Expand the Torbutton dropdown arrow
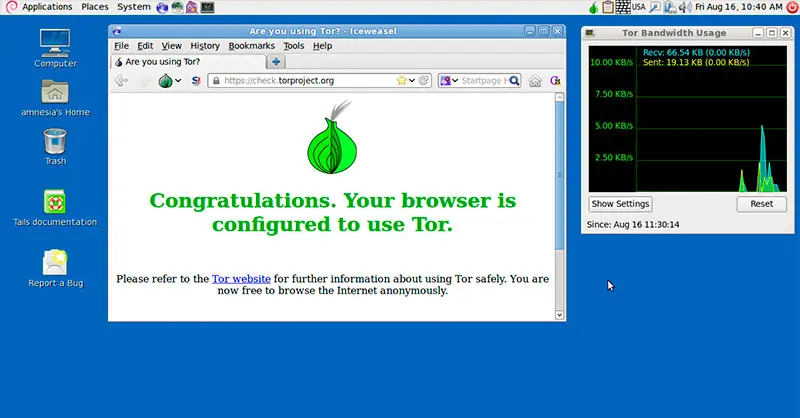Image resolution: width=800 pixels, height=418 pixels. tap(178, 81)
